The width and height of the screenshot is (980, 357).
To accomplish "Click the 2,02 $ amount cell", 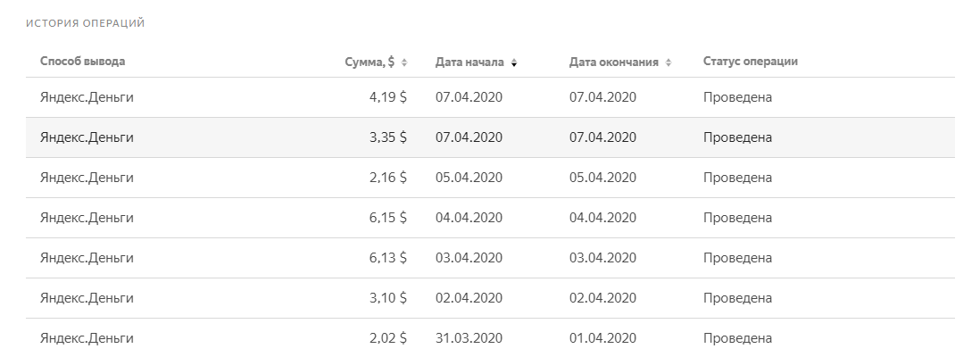I will tap(387, 338).
